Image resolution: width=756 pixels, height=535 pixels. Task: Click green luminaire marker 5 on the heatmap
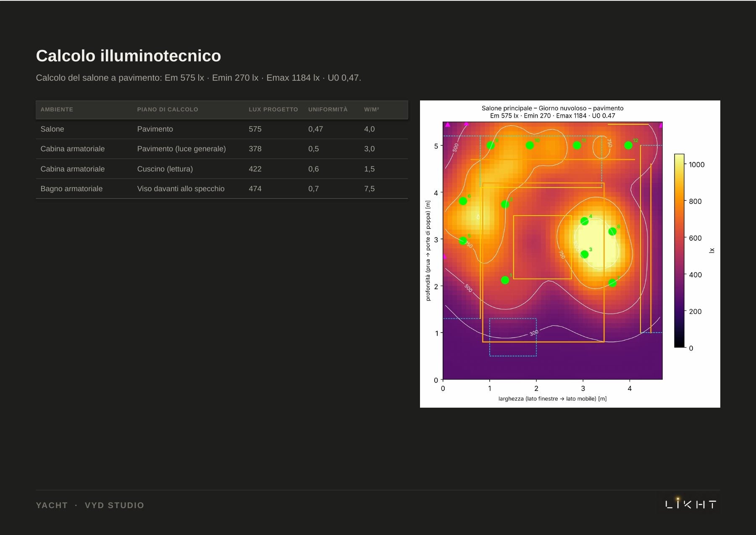(463, 241)
